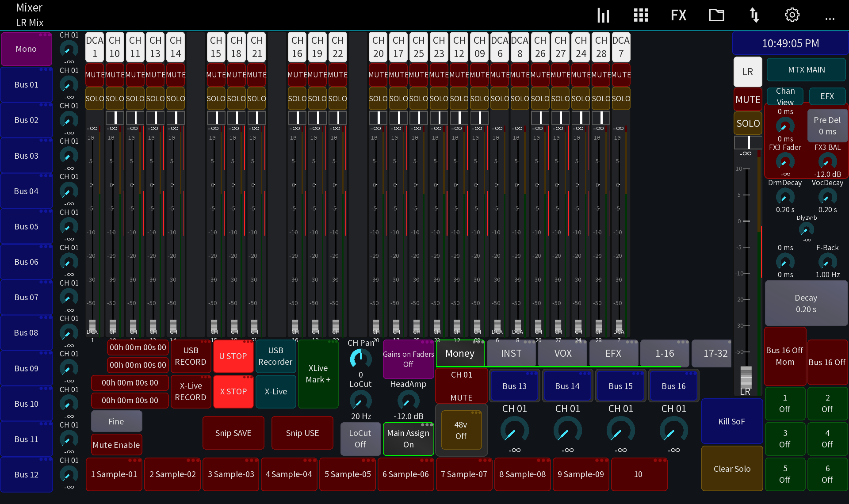Click the Bus 13 send knob
The width and height of the screenshot is (849, 504).
click(x=514, y=430)
